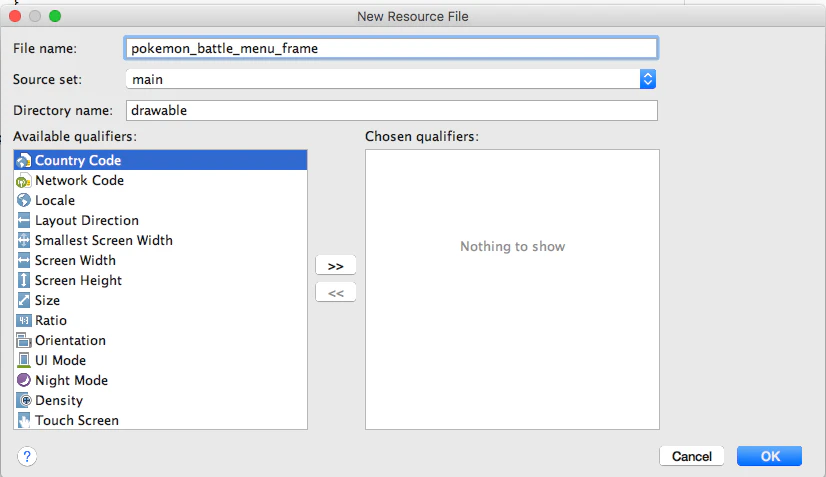Select the Screen Height qualifier
This screenshot has height=477, width=826.
pyautogui.click(x=161, y=280)
